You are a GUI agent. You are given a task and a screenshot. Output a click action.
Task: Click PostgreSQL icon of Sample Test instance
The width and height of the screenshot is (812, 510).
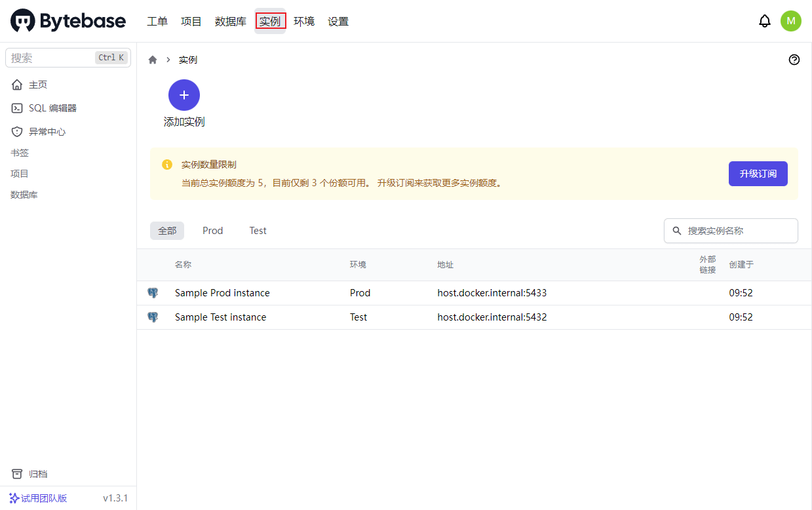[153, 317]
